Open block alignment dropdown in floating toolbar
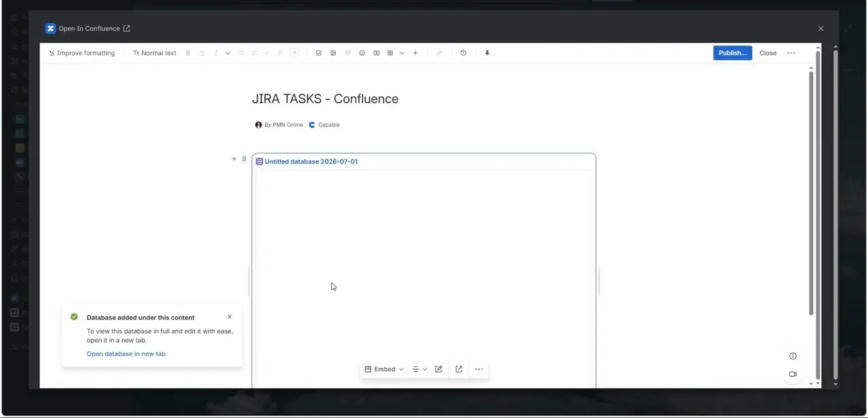This screenshot has width=868, height=418. pos(420,369)
